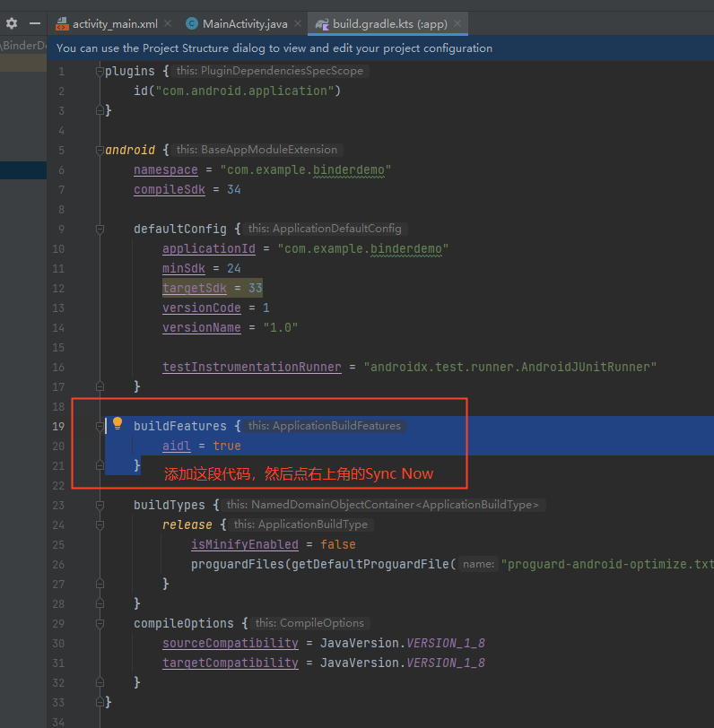Click line number 12 in gutter

[58, 289]
